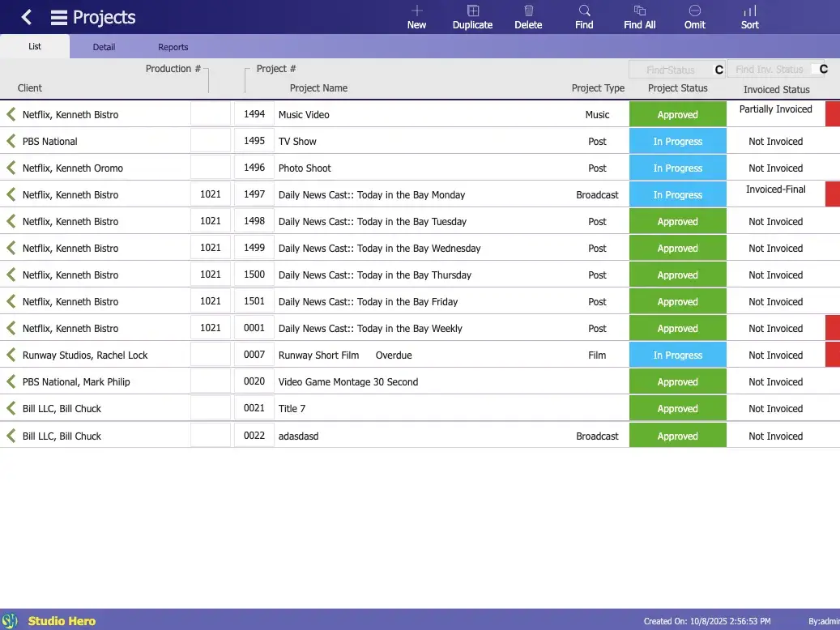This screenshot has height=630, width=840.
Task: Open Today in the Bay Weekly arrow
Action: (x=11, y=329)
